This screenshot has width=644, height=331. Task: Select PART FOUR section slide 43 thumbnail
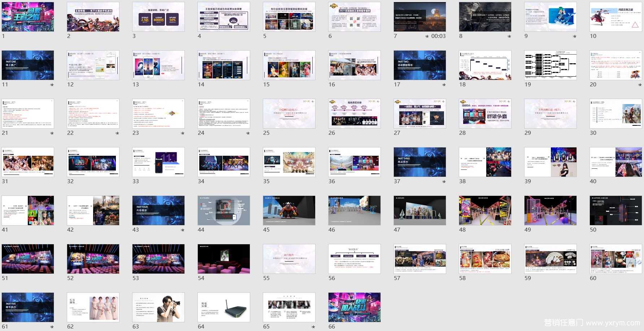pos(158,211)
